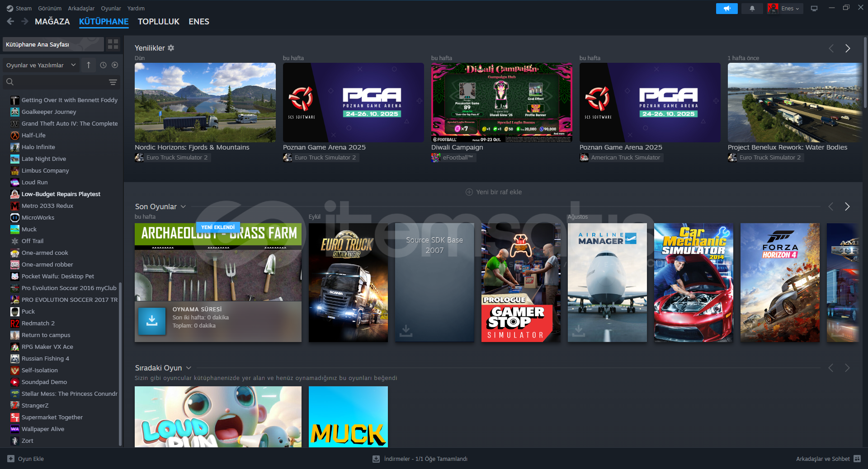The width and height of the screenshot is (868, 469).
Task: Click the Wallpaper Alive icon in sidebar
Action: [15, 429]
